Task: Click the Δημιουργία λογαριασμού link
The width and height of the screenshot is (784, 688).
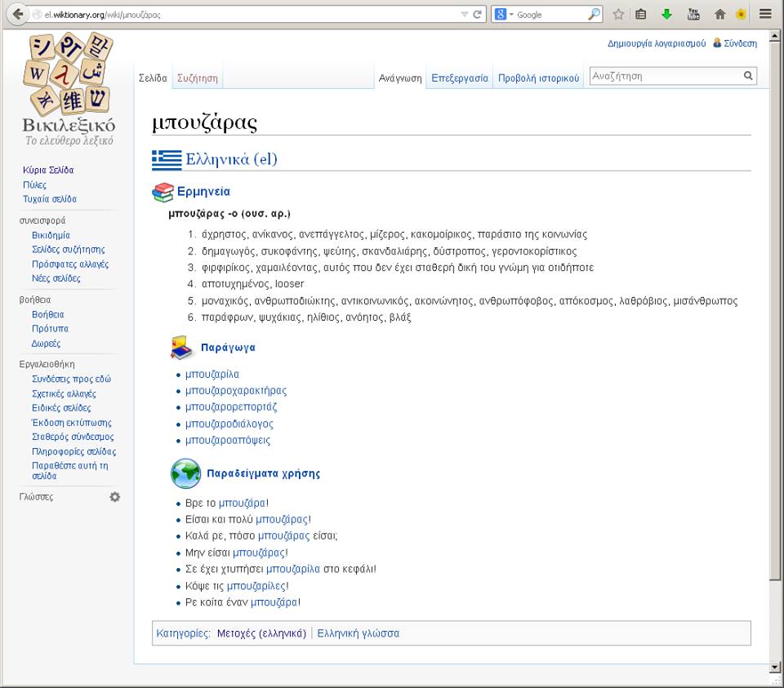Action: [x=657, y=43]
